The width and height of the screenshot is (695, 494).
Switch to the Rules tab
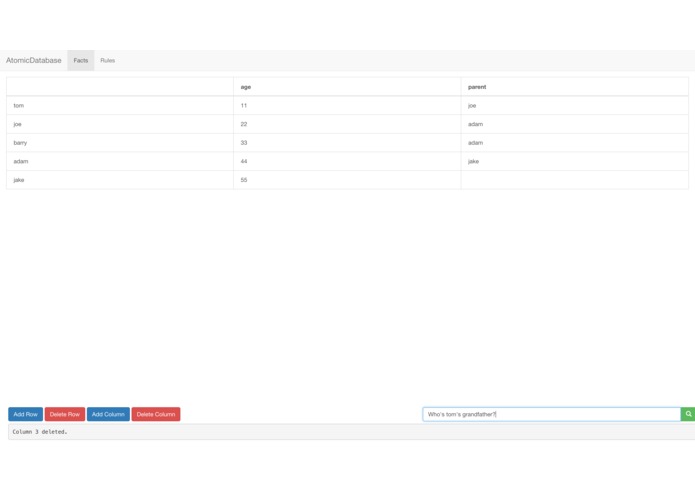[x=107, y=60]
